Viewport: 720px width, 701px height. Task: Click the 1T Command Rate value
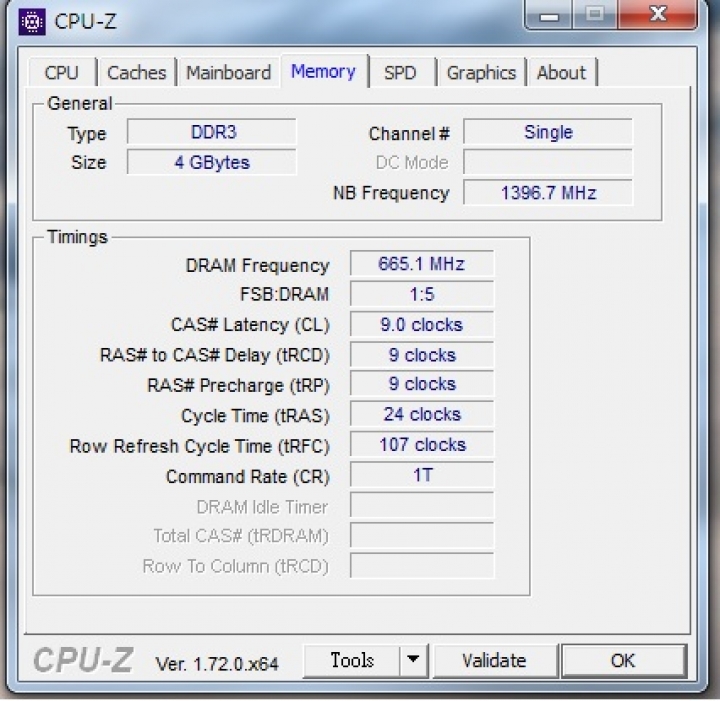422,475
